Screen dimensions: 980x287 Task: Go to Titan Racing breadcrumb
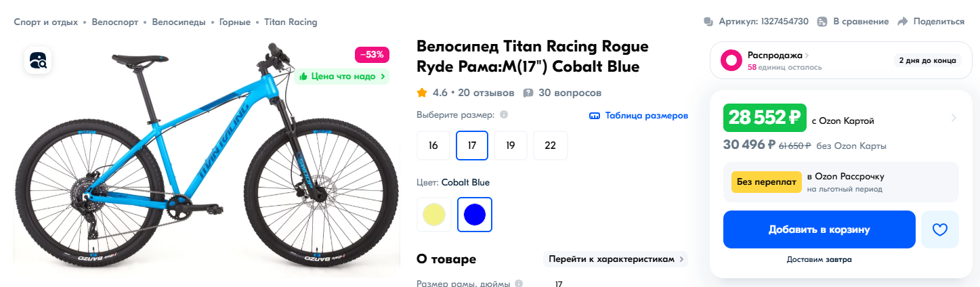[291, 22]
